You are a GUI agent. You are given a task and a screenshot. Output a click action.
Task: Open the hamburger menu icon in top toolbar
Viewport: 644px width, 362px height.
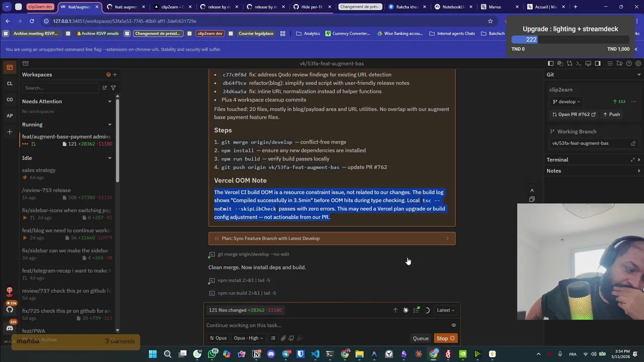click(610, 63)
